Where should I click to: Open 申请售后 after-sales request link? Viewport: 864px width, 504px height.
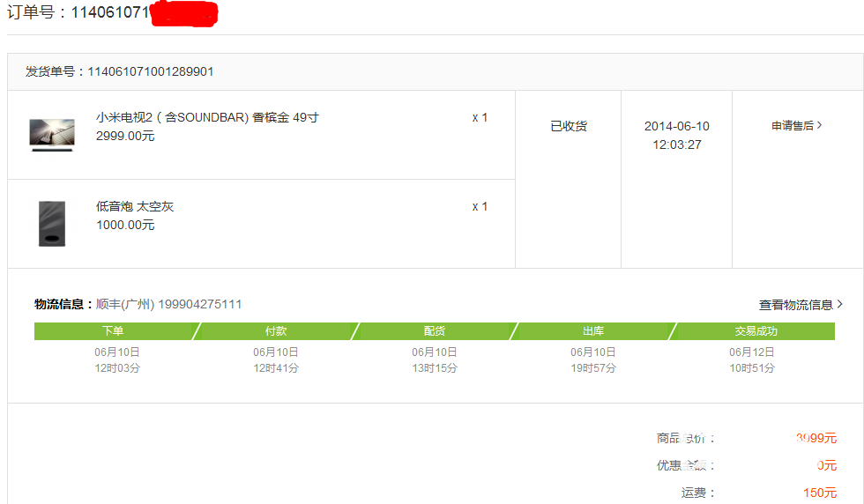tap(793, 126)
